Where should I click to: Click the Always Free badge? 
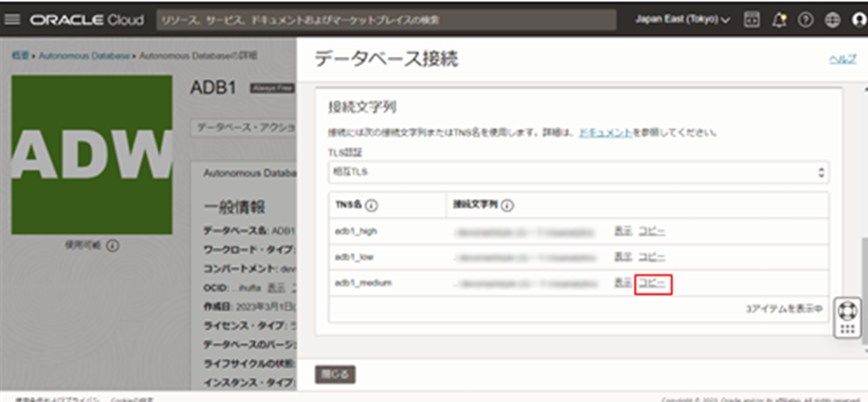tap(273, 88)
